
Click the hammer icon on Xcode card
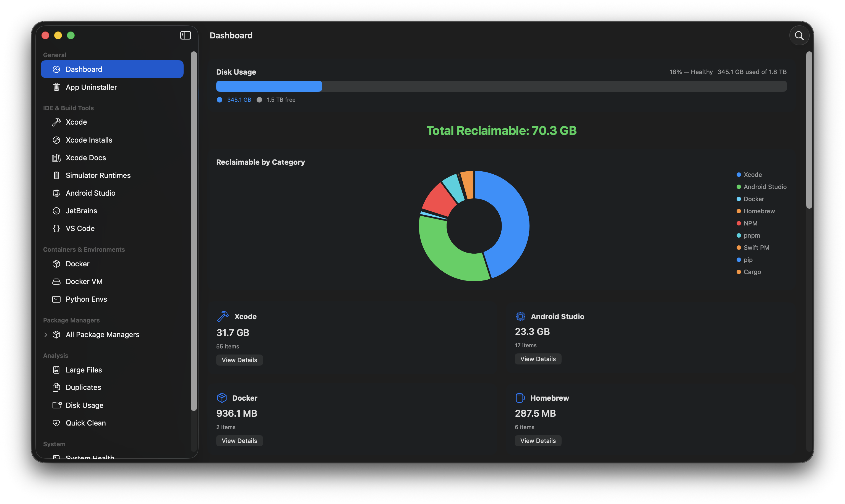pyautogui.click(x=223, y=316)
